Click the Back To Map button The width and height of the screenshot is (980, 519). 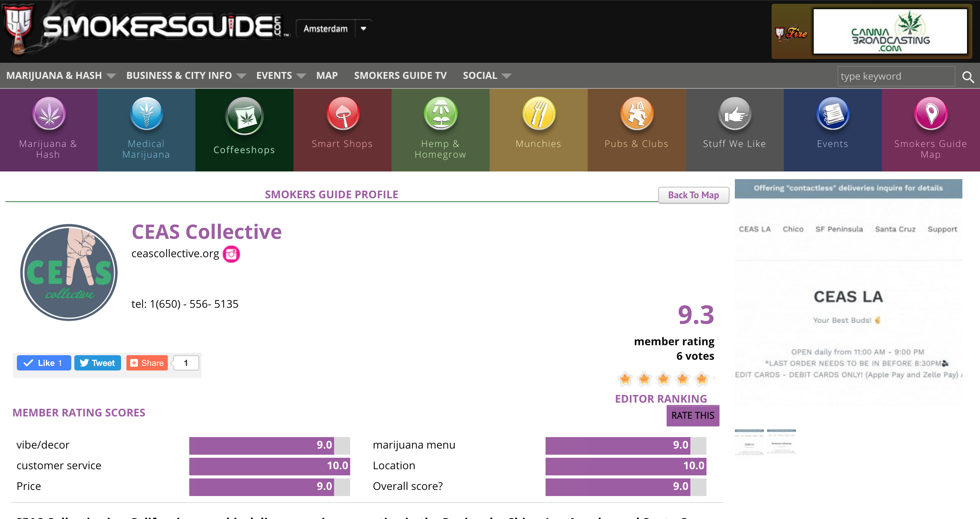pyautogui.click(x=693, y=195)
